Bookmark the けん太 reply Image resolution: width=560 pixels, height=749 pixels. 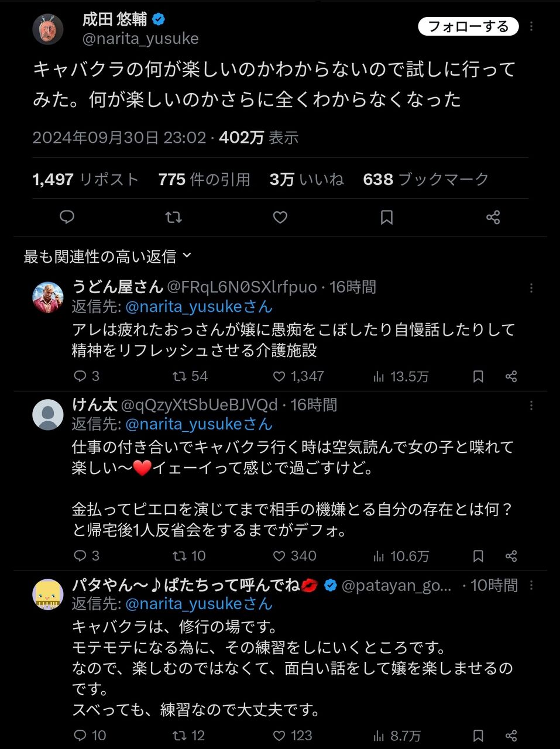478,556
